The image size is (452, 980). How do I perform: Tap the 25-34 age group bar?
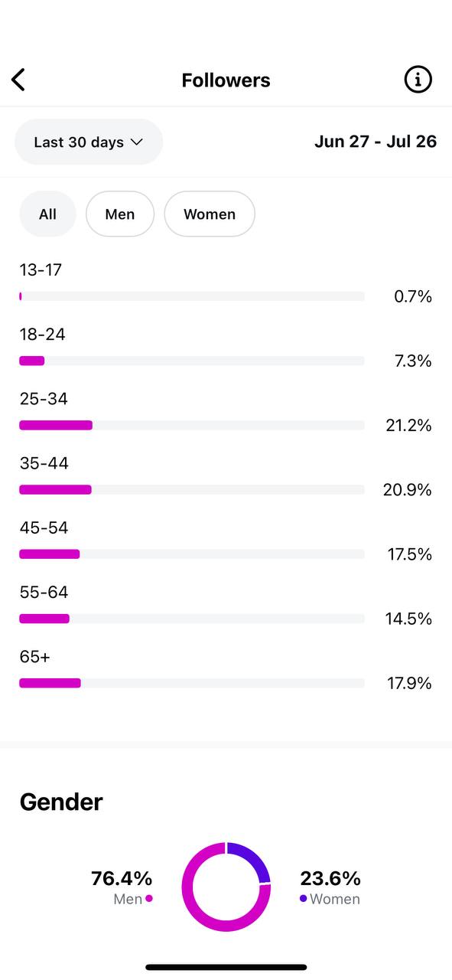click(x=192, y=425)
